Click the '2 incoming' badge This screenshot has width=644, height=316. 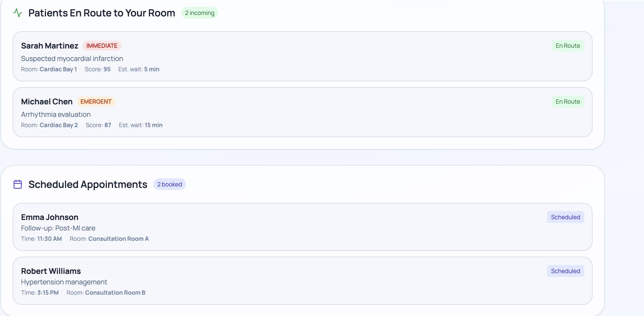pos(199,13)
